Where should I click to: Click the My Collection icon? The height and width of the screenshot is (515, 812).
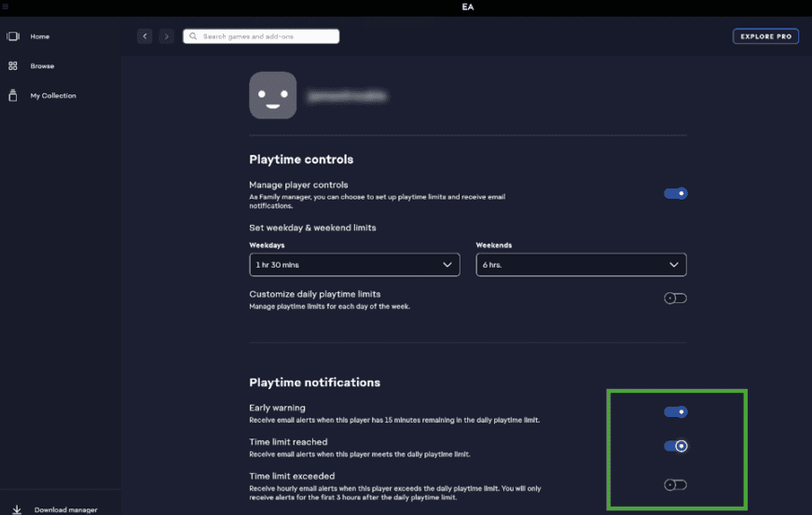pyautogui.click(x=13, y=95)
